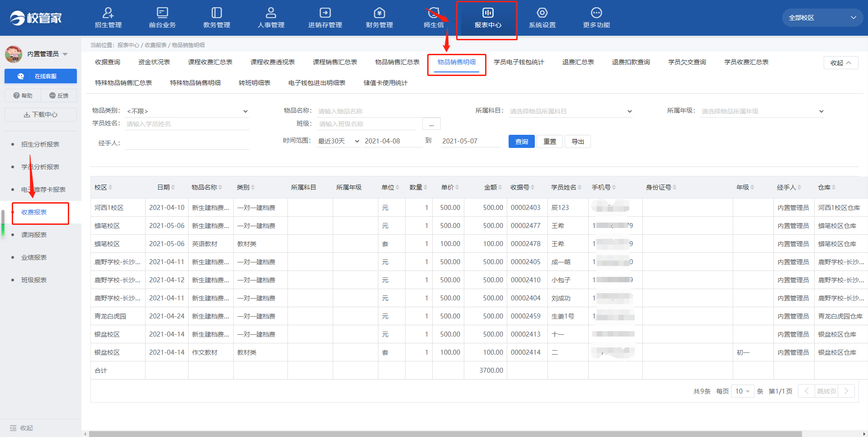868x437 pixels.
Task: Switch to 物品销售汇总表 tab
Action: point(397,62)
